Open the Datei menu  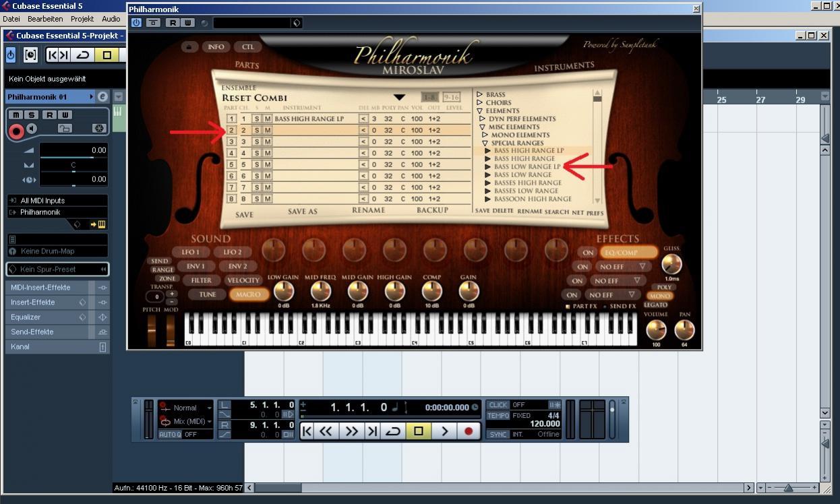(x=11, y=19)
